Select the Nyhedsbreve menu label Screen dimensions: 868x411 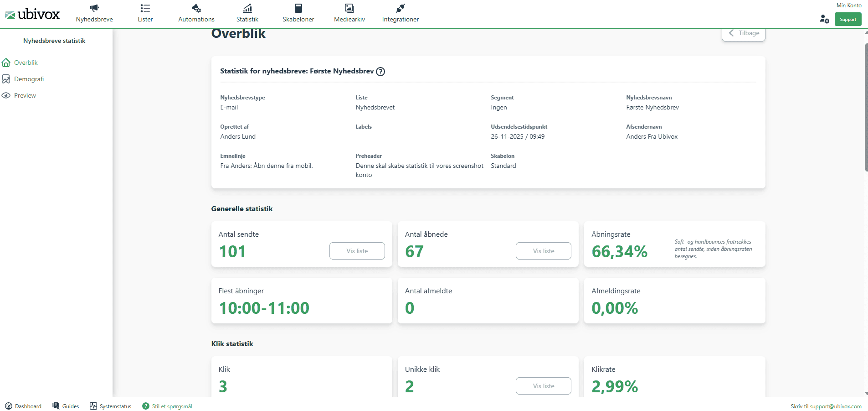coord(94,19)
